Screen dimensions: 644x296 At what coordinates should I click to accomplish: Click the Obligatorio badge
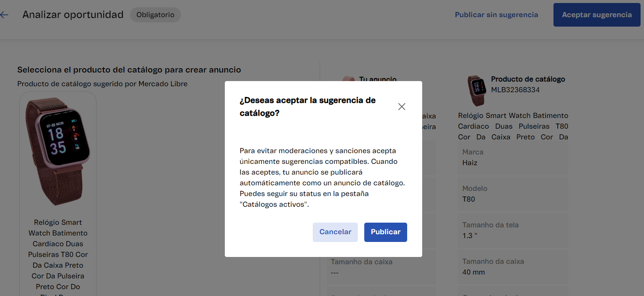pyautogui.click(x=155, y=15)
